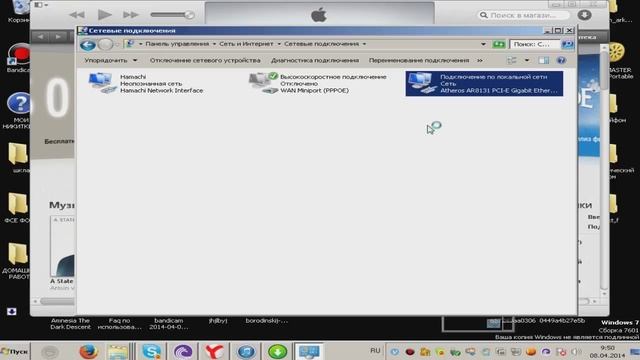The image size is (640, 360).
Task: Open the green download app on taskbar
Action: (x=278, y=351)
